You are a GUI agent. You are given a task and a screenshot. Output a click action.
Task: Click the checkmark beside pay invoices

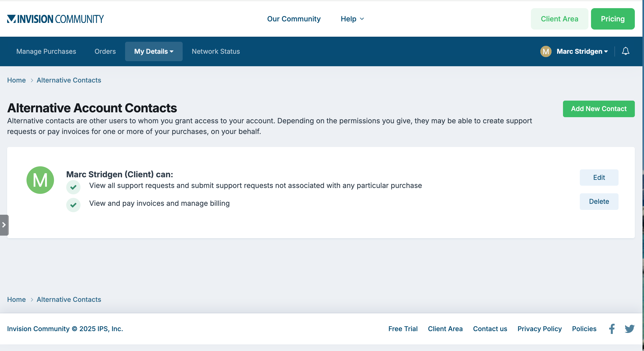click(73, 205)
